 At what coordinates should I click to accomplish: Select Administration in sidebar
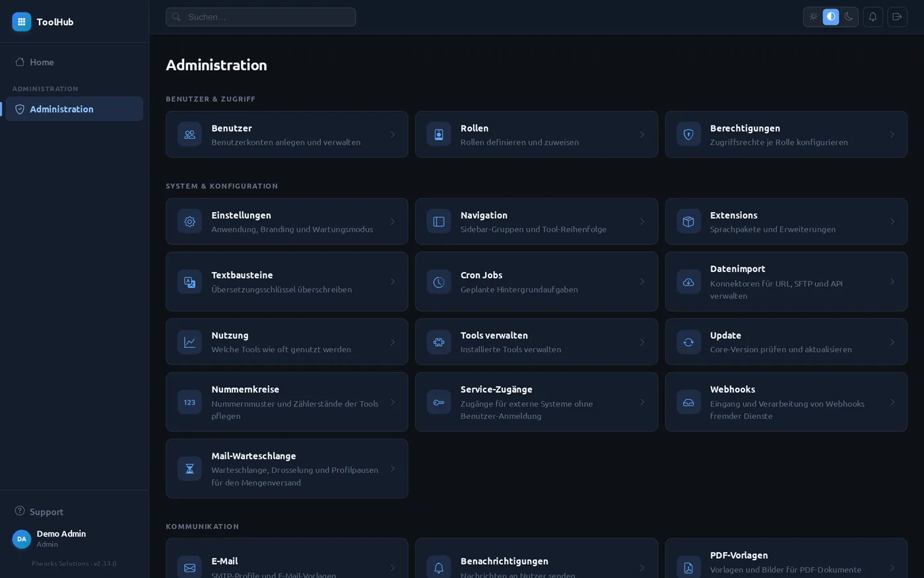pos(75,109)
